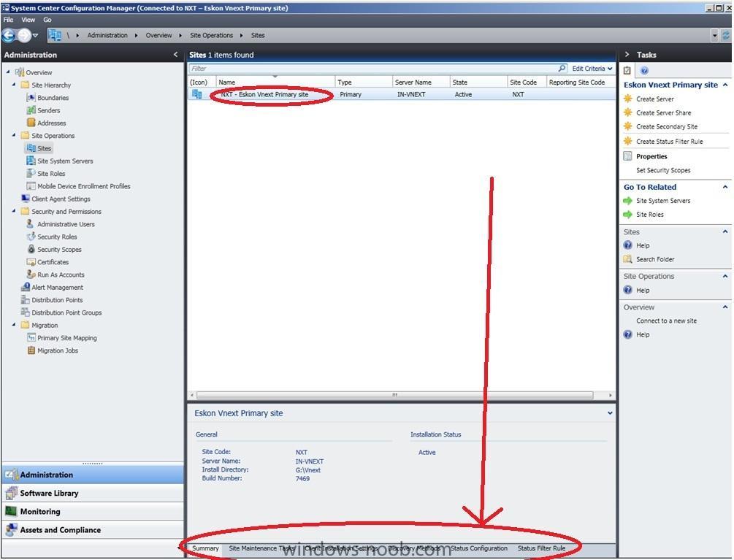The width and height of the screenshot is (734, 560).
Task: Click the site icon in the NXT row
Action: 197,94
